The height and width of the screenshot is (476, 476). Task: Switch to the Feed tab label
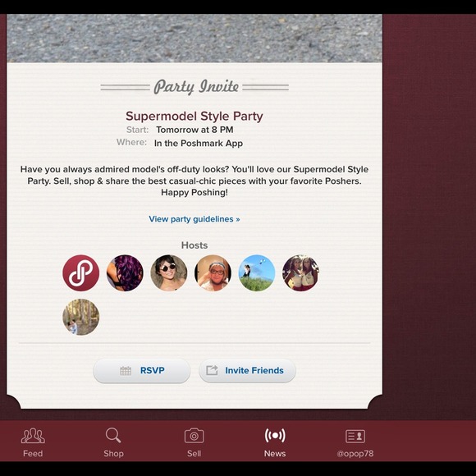(33, 454)
